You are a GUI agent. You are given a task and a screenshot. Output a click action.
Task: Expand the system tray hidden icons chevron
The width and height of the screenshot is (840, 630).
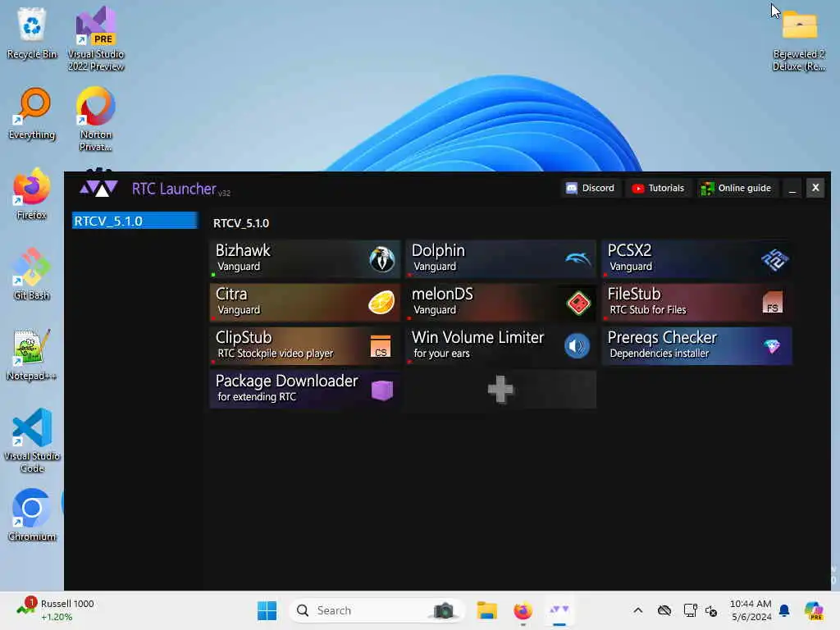coord(637,610)
